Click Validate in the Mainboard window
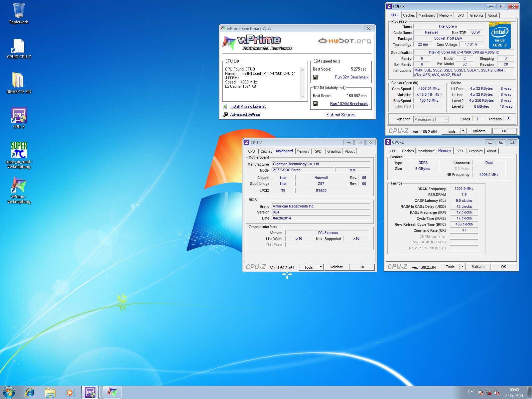This screenshot has height=399, width=532. point(336,267)
